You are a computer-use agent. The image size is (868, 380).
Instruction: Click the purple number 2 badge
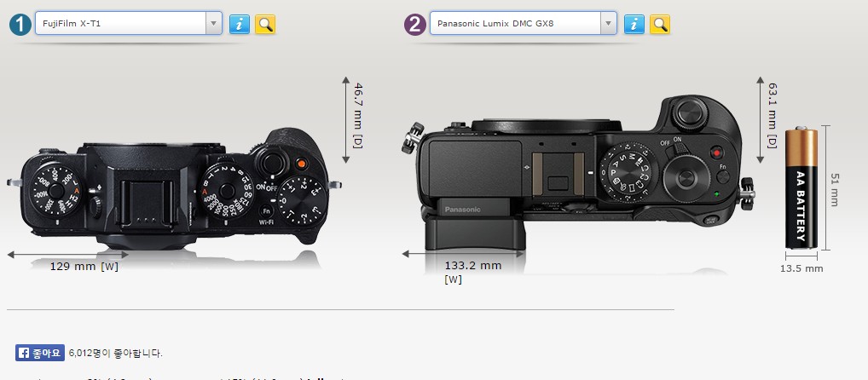pyautogui.click(x=415, y=25)
